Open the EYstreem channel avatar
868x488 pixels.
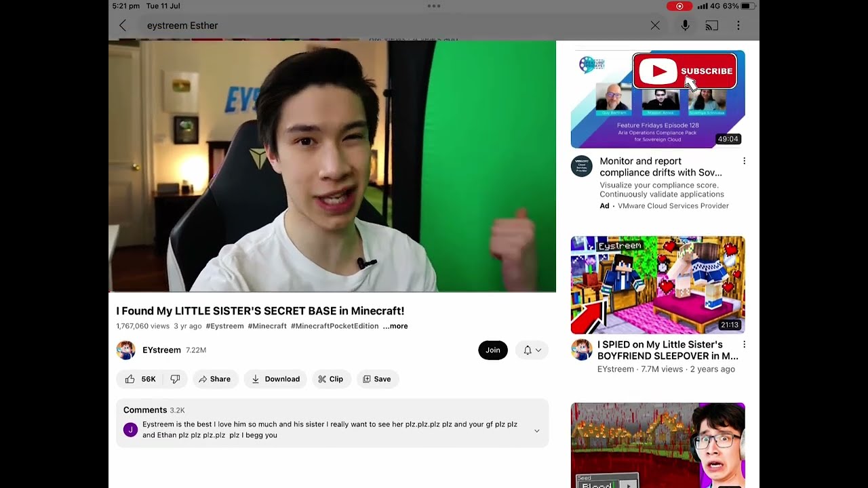pos(125,350)
